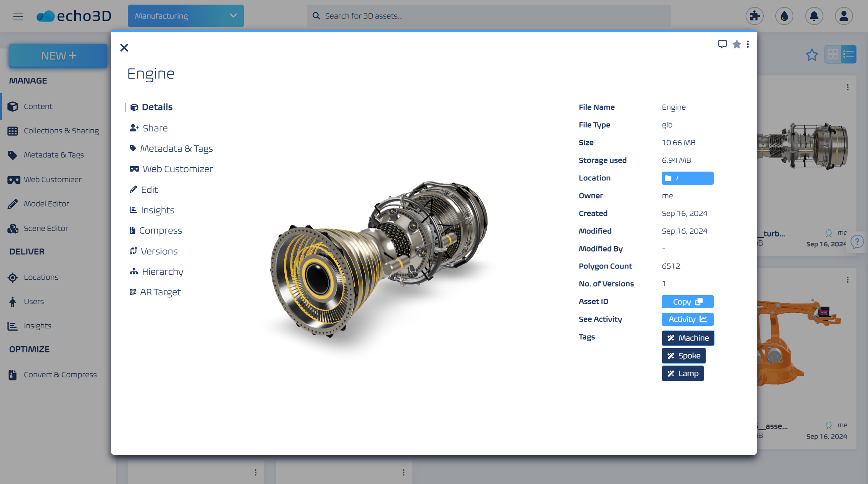Open Metadata & Tags panel
Screen dimensions: 868x484
click(176, 149)
